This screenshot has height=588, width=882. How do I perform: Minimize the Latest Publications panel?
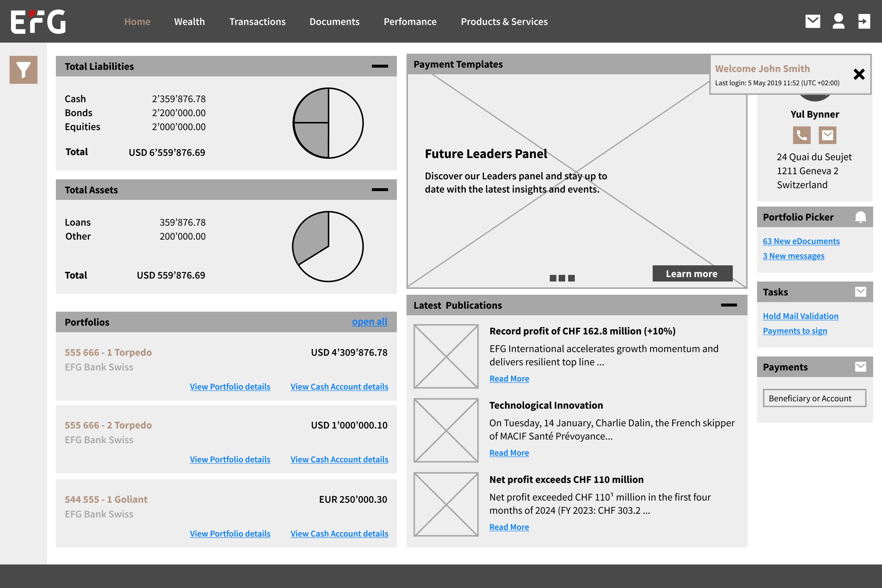[729, 305]
